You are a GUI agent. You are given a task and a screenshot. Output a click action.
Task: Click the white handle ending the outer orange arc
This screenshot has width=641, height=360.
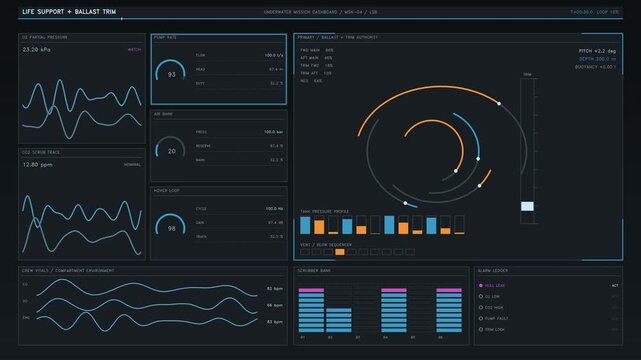tap(499, 103)
